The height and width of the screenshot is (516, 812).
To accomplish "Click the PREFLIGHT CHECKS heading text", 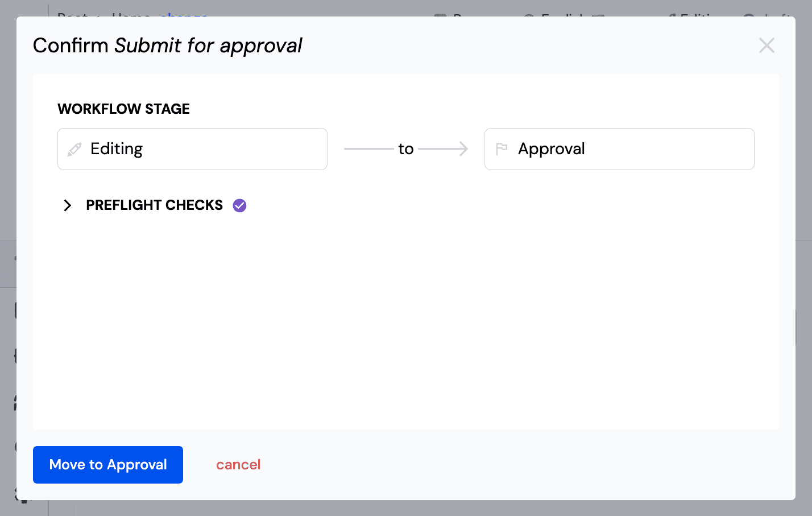I will [154, 205].
